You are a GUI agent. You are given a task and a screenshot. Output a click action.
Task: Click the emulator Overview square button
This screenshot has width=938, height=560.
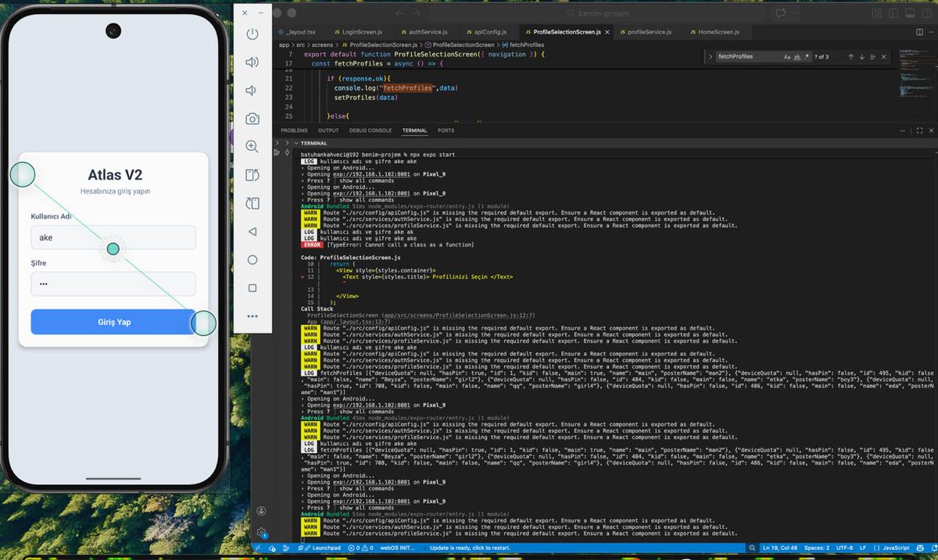[x=252, y=287]
